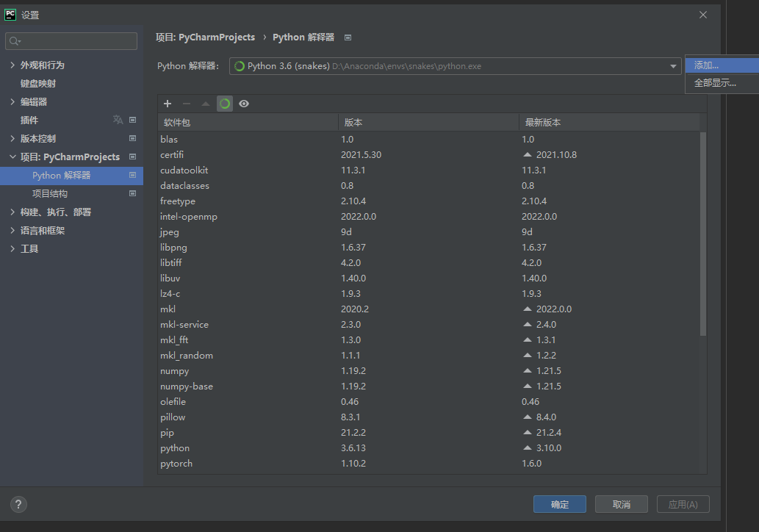
Task: Toggle the Conda package manager icon
Action: (x=224, y=103)
